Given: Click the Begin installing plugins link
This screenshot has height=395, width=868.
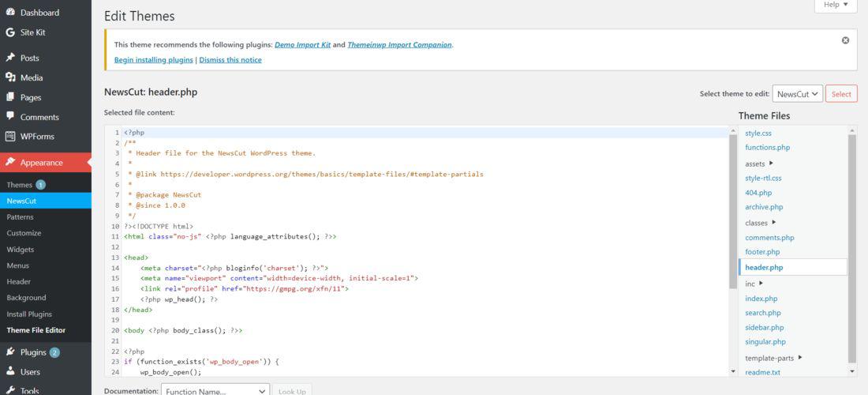Looking at the screenshot, I should (x=153, y=60).
